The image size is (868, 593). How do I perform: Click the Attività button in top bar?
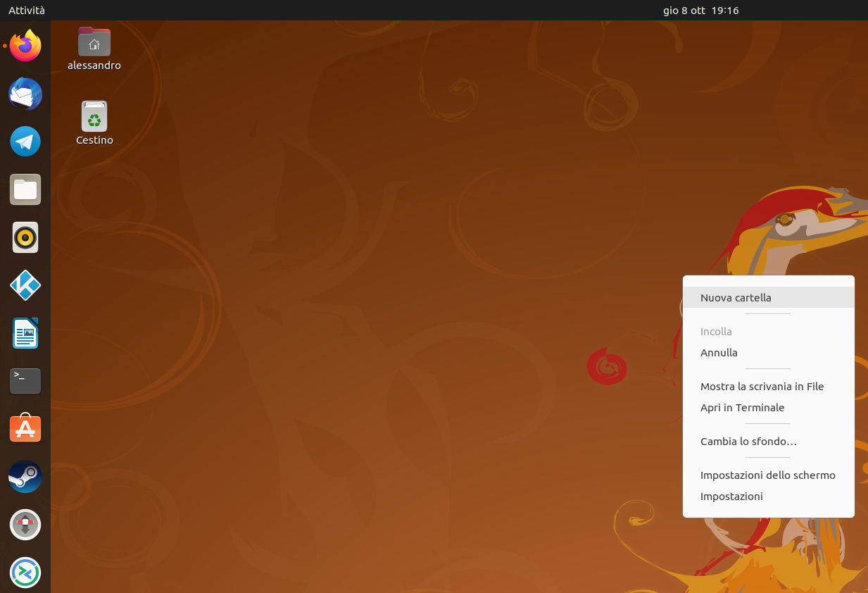click(27, 10)
